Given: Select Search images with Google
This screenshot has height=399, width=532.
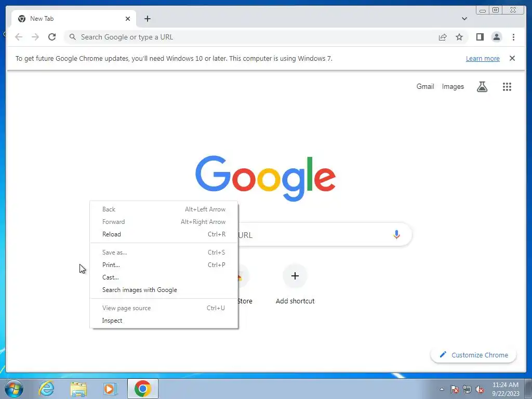Looking at the screenshot, I should point(164,290).
